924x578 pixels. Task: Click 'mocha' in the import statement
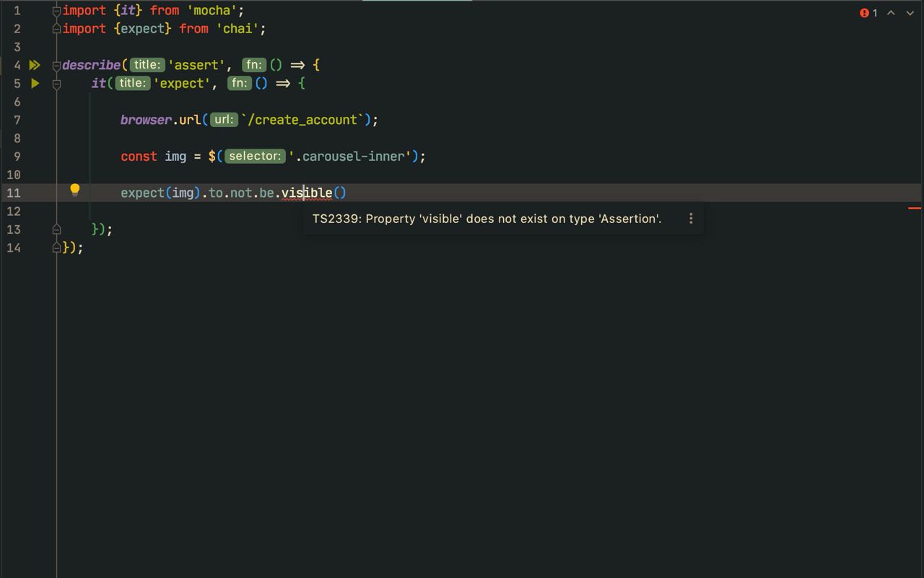coord(212,11)
